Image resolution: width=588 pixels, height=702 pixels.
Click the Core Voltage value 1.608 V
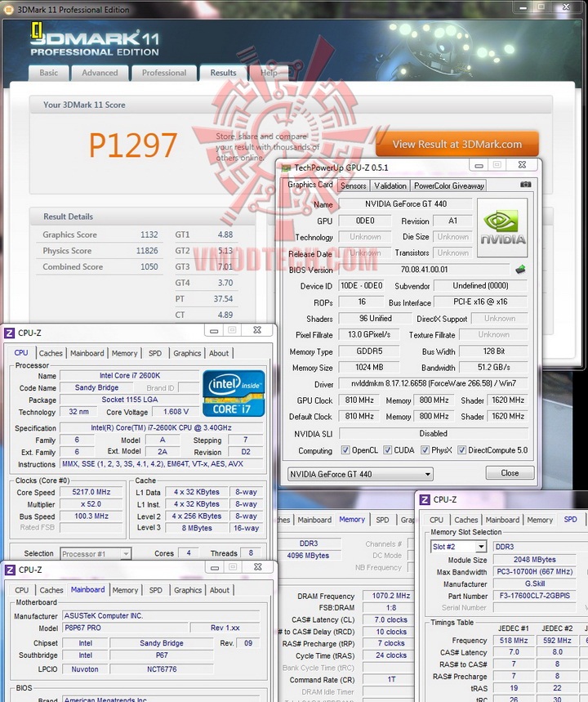coord(176,412)
